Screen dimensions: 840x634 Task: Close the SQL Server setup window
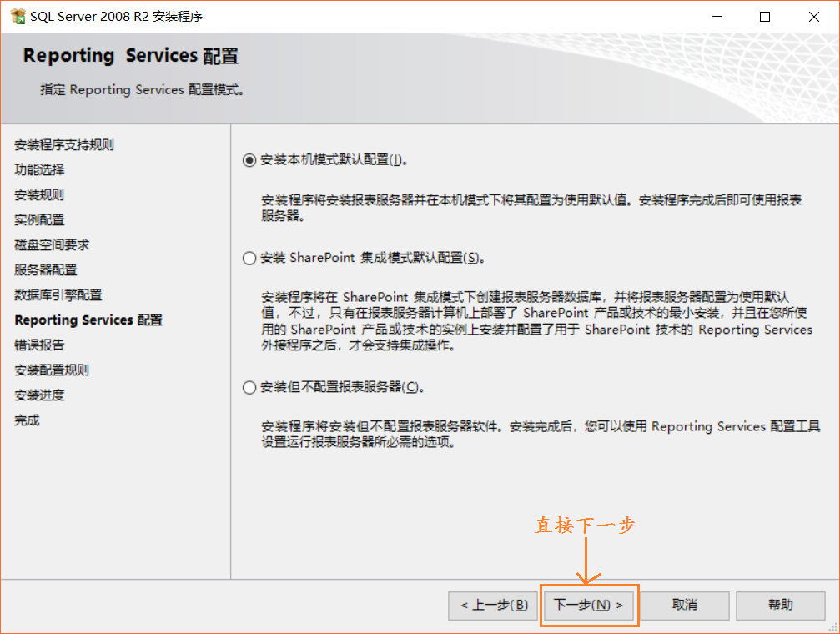point(814,17)
